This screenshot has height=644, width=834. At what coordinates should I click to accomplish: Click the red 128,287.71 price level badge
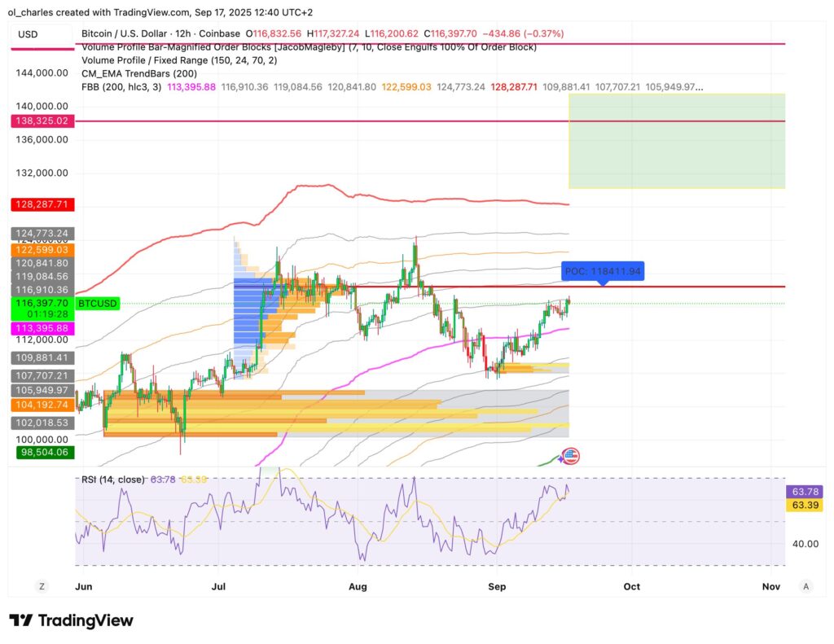[x=43, y=204]
